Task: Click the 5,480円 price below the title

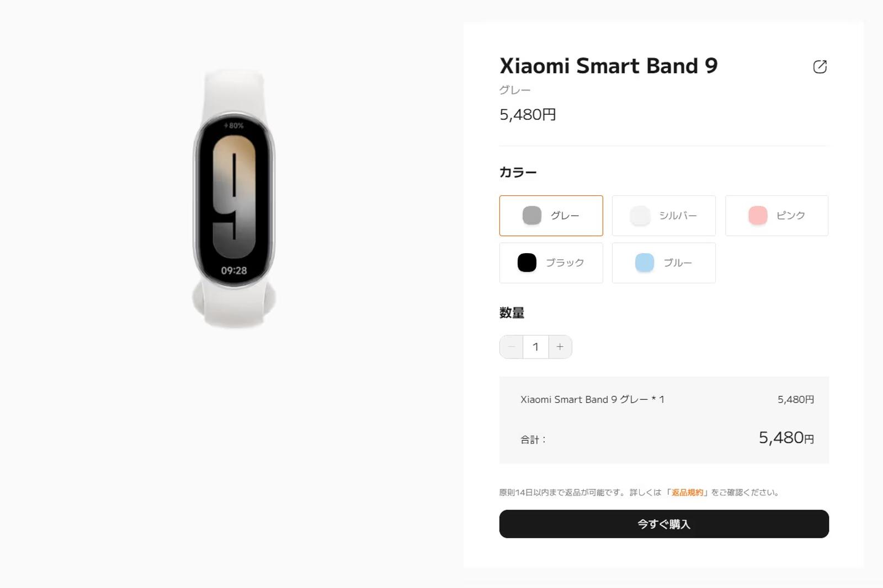Action: click(528, 115)
